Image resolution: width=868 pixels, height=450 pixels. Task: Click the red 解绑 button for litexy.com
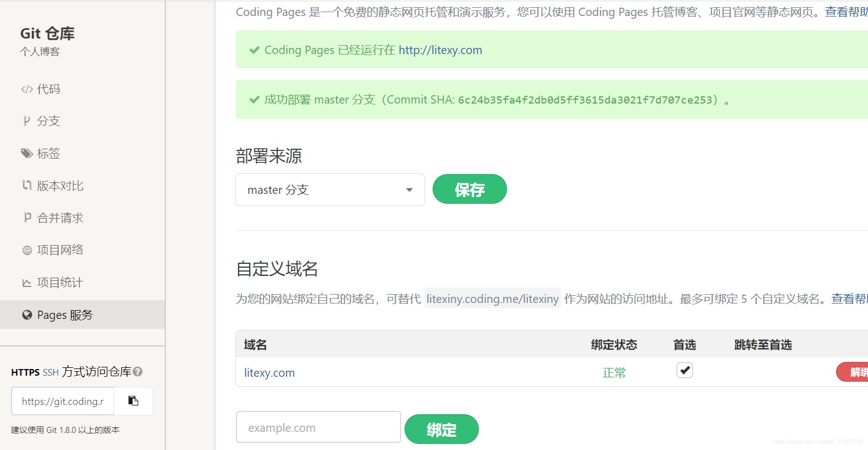coord(853,372)
